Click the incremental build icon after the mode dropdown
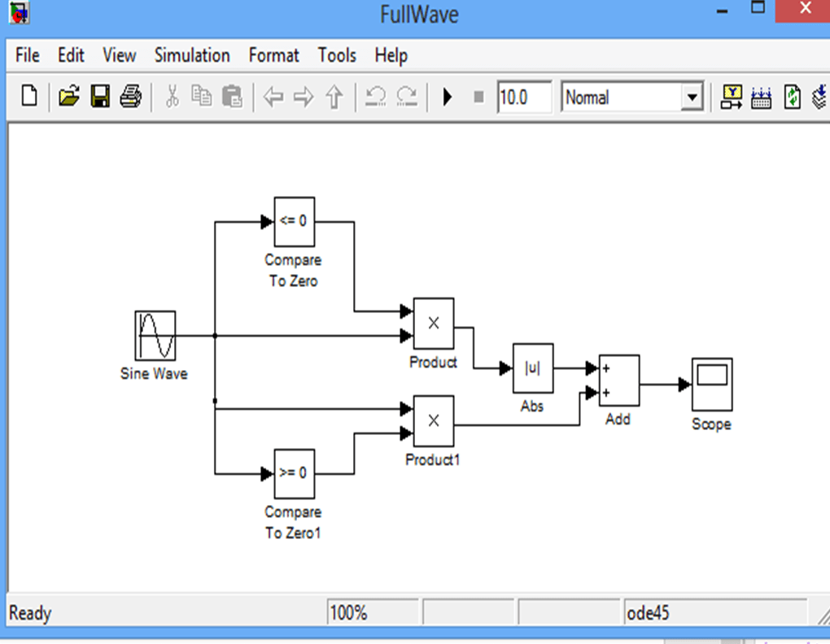Screen dimensions: 830x644 click(x=731, y=97)
